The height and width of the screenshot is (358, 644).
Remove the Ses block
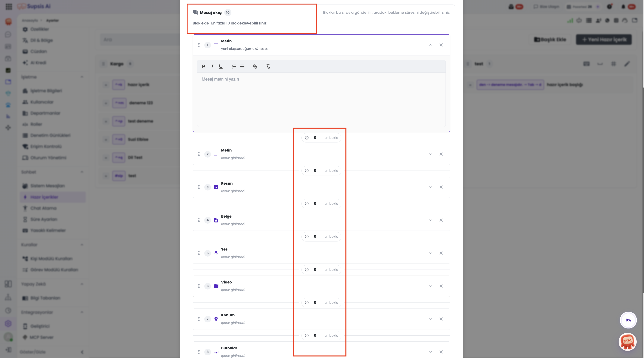pos(441,253)
